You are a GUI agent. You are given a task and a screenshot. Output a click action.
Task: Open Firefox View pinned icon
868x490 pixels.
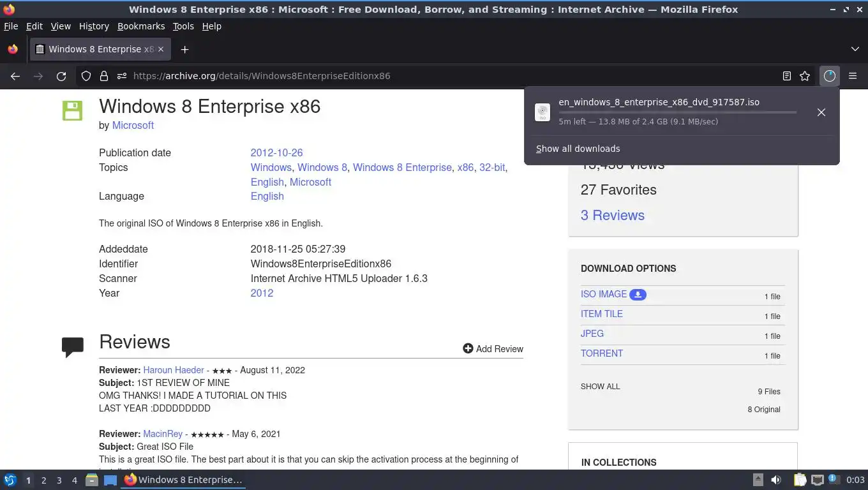click(x=13, y=49)
